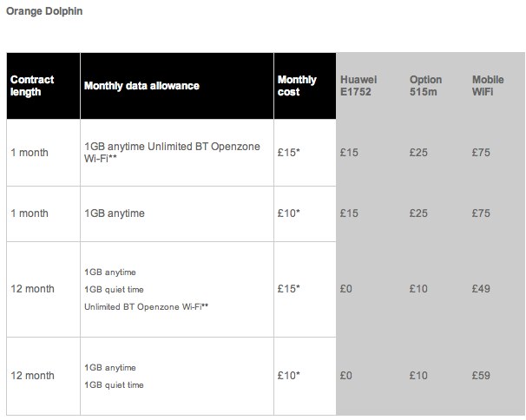Click the £0 Huawei price in last row
Viewport: 526px width, 420px height.
(x=347, y=376)
